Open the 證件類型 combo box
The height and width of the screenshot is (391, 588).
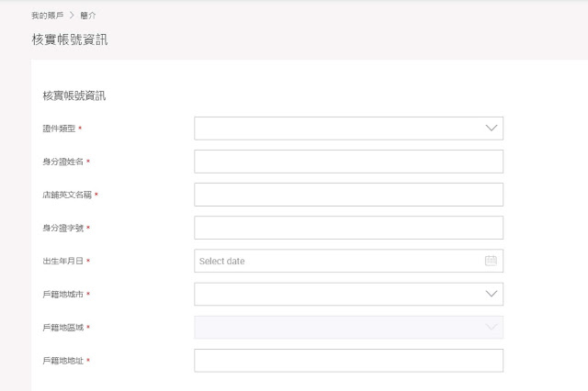pos(348,128)
